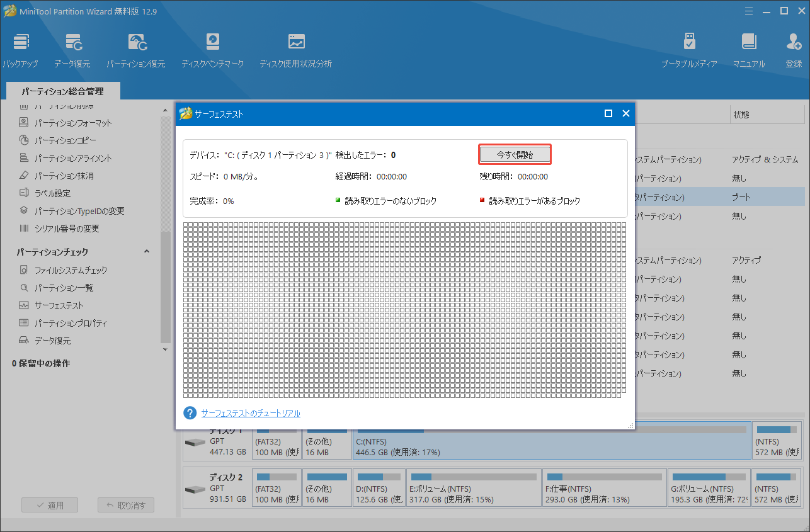Select データ復元 in sidebar list
Image resolution: width=810 pixels, height=532 pixels.
(45, 341)
